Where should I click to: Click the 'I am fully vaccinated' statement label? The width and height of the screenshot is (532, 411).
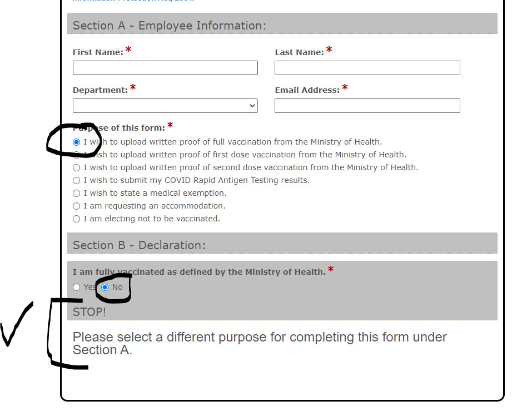click(199, 272)
